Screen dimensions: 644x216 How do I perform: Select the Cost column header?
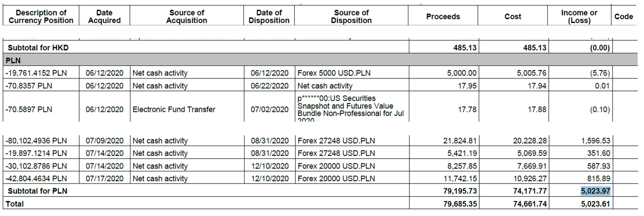(x=513, y=16)
